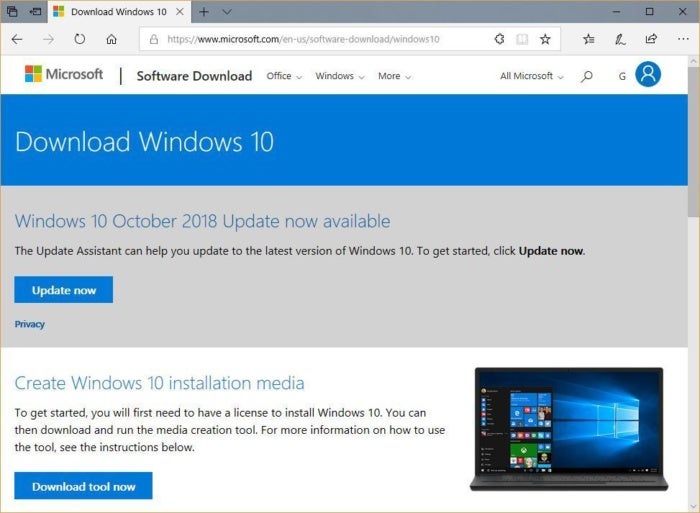
Task: Click the Windows 10 laptop image
Action: (569, 429)
